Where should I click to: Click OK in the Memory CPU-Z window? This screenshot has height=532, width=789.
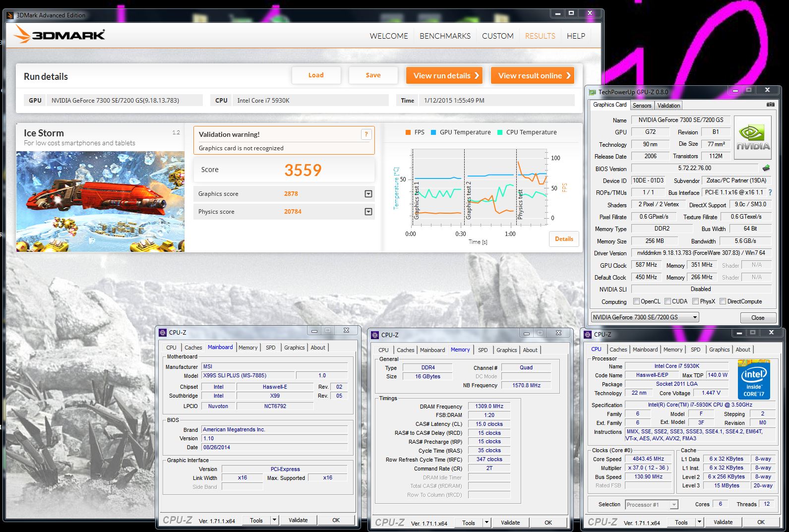tap(548, 523)
